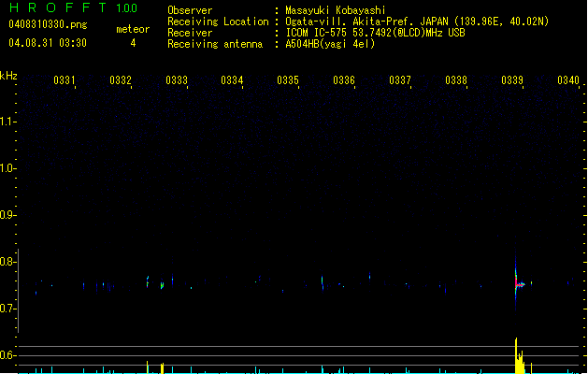Click the 0.7 kHz axis label
Viewport: 588px width, 374px height.
coord(7,309)
